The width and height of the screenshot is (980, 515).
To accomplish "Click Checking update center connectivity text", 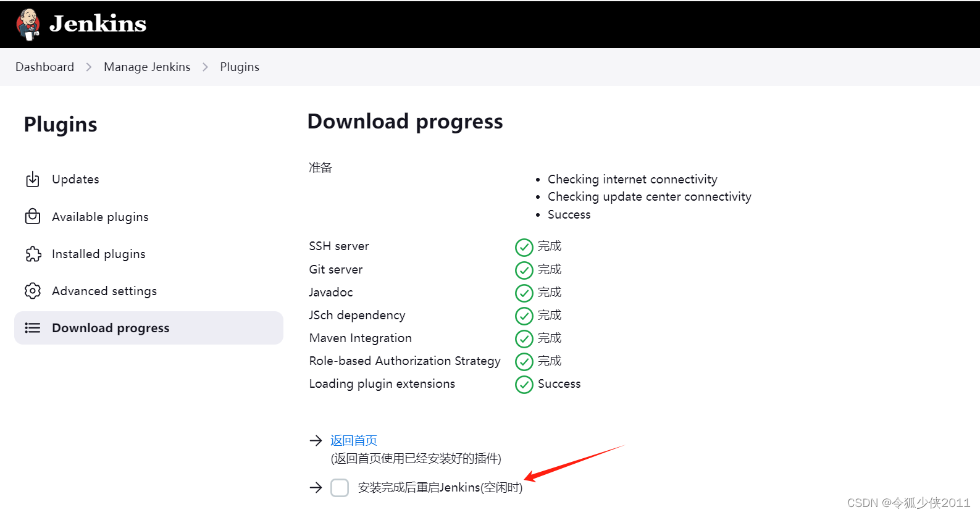I will pos(650,197).
